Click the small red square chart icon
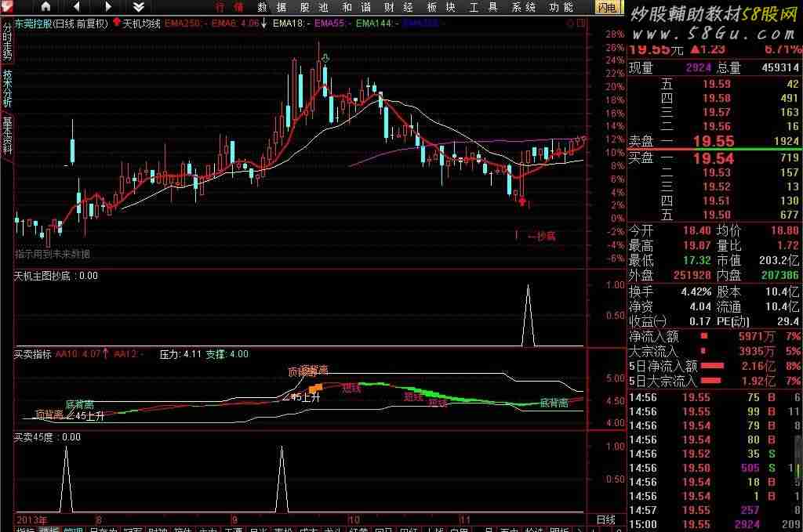The height and width of the screenshot is (532, 803). pos(581,23)
